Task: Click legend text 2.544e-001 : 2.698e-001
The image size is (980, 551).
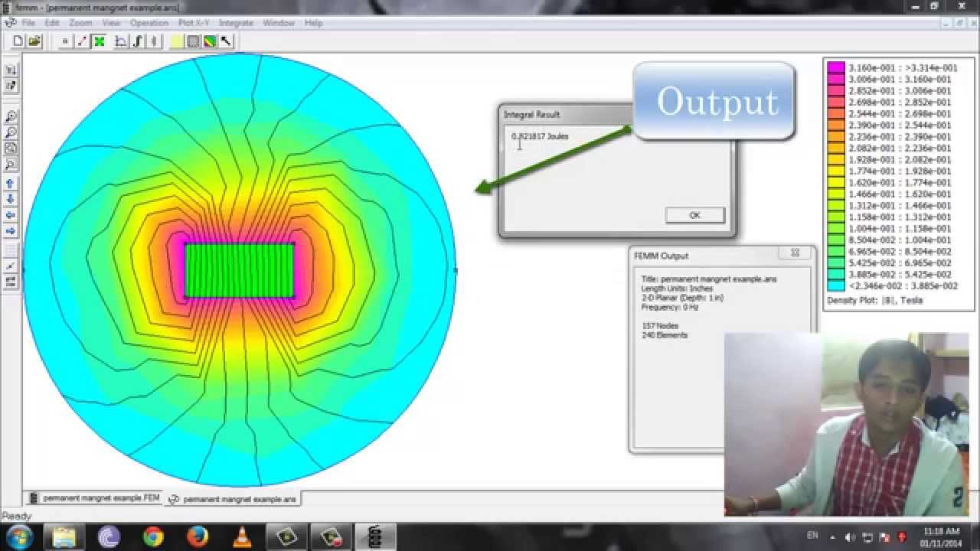Action: coord(900,113)
